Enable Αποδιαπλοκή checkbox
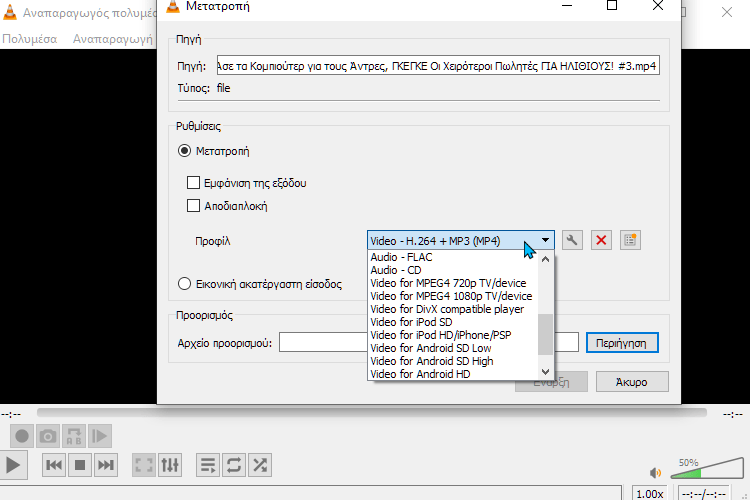This screenshot has height=500, width=750. (193, 206)
